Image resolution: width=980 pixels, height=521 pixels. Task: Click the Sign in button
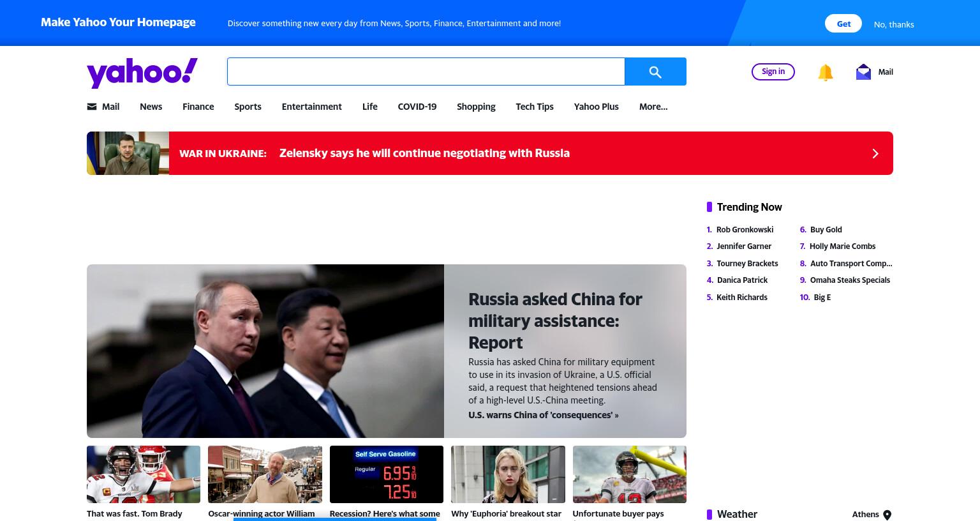[773, 72]
